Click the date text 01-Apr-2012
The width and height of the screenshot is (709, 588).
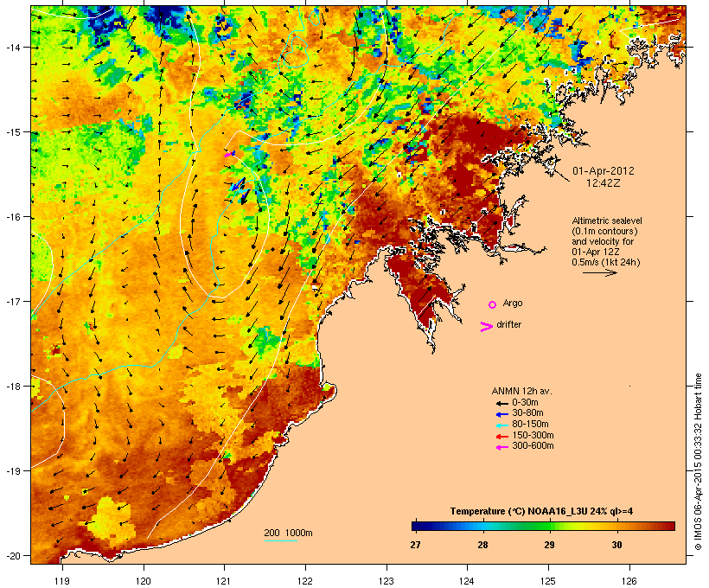[604, 171]
